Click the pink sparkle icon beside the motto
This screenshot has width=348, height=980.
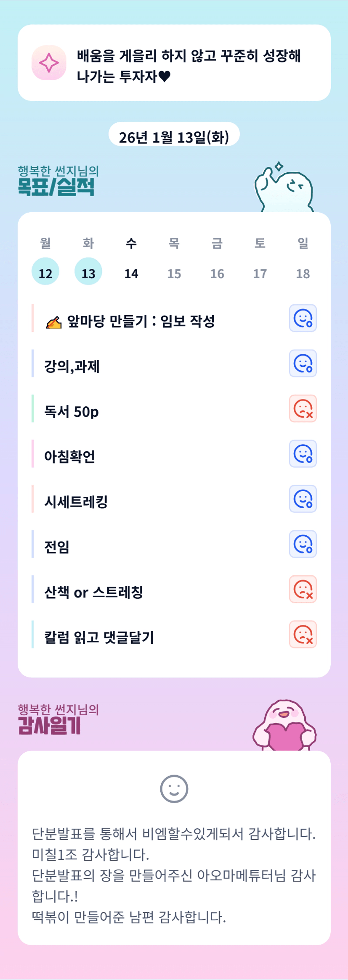tap(49, 63)
